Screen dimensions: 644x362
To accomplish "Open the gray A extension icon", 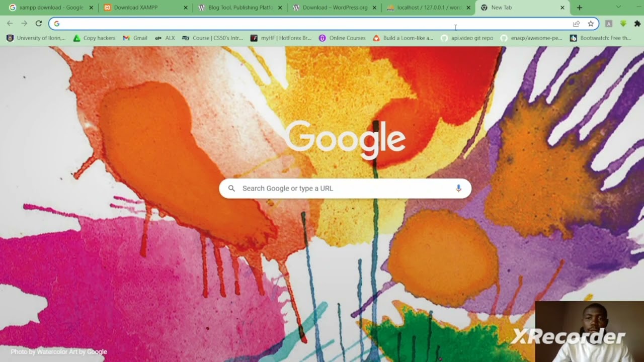I will pos(609,24).
